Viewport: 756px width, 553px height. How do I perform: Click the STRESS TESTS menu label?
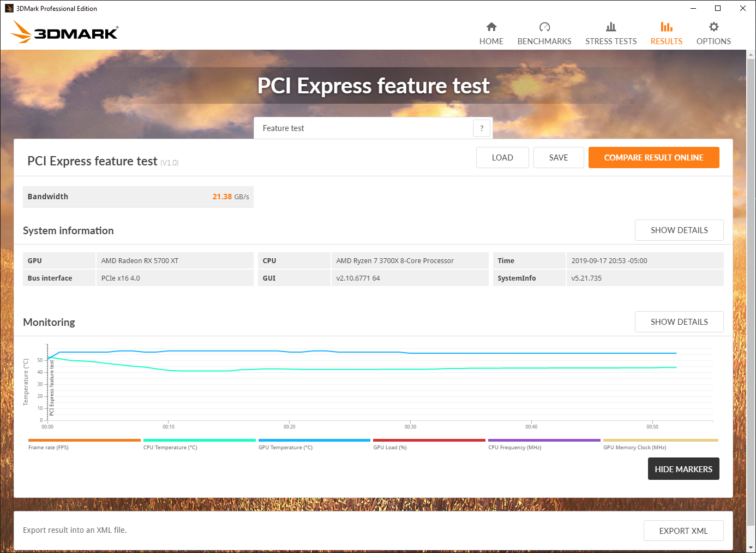[x=611, y=41]
